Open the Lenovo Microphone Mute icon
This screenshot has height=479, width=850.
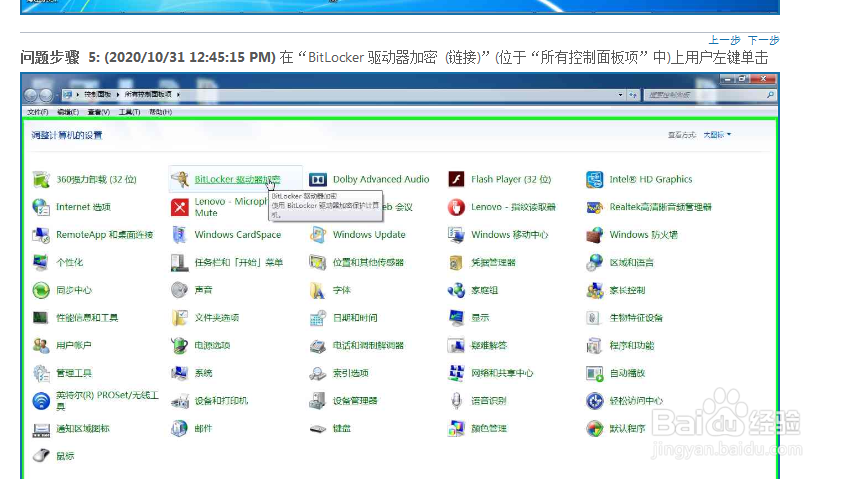tap(180, 207)
